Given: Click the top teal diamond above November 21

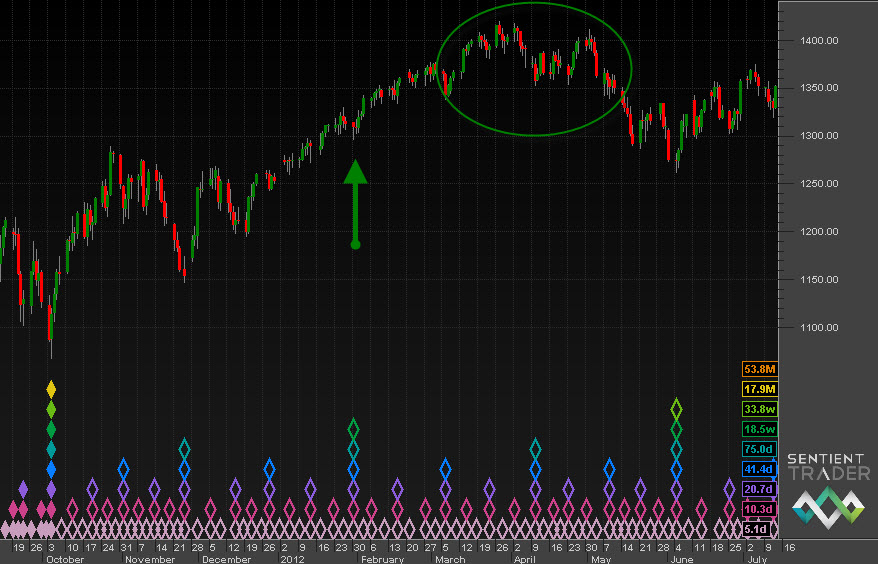Looking at the screenshot, I should coord(184,447).
